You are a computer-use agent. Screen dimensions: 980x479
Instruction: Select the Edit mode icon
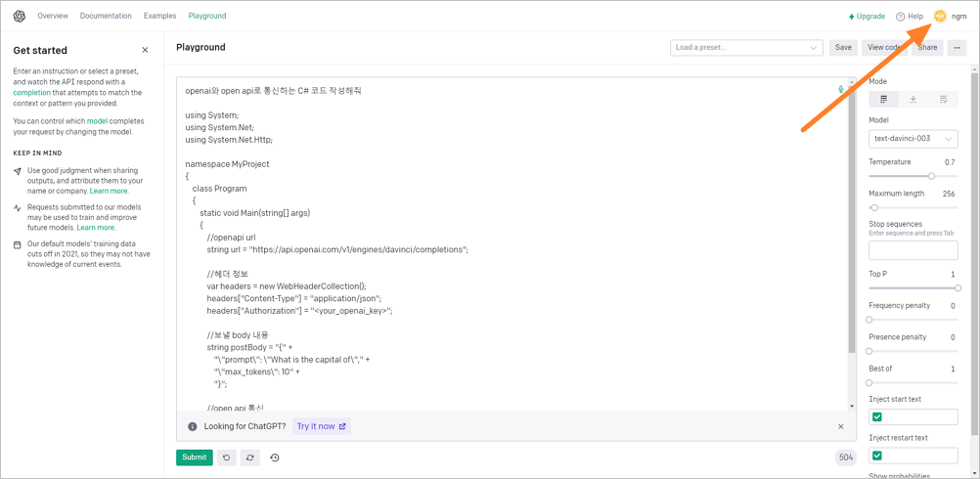click(x=943, y=100)
